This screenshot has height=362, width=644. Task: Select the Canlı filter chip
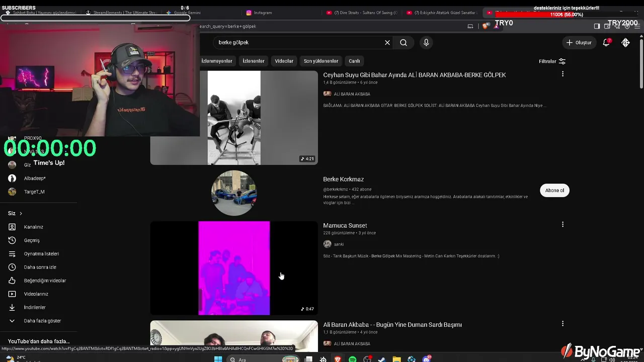(355, 61)
